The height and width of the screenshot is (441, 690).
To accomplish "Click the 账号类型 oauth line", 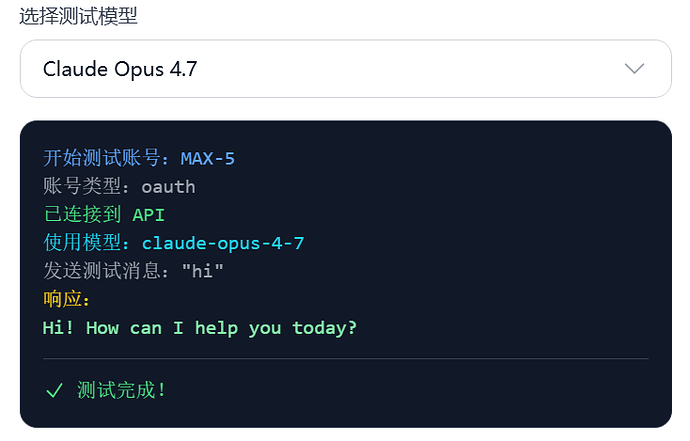I will pos(119,187).
